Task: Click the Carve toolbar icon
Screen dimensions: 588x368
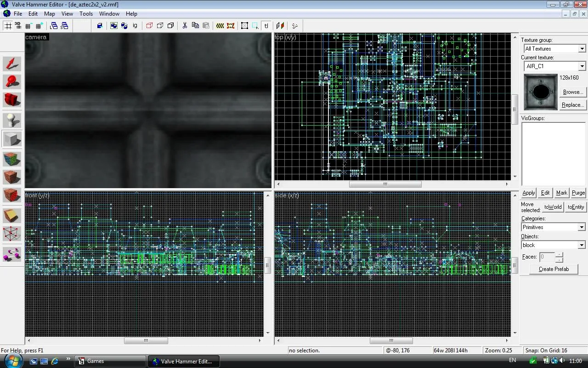Action: [100, 26]
